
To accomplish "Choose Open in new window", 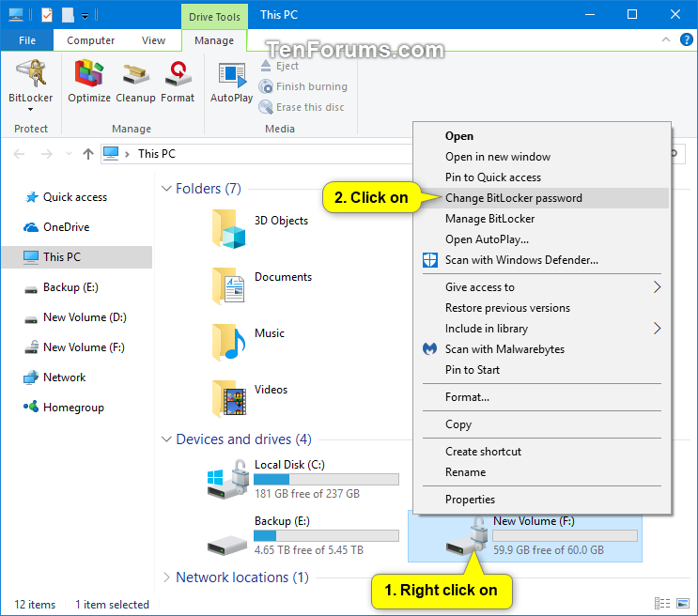I will coord(542,157).
